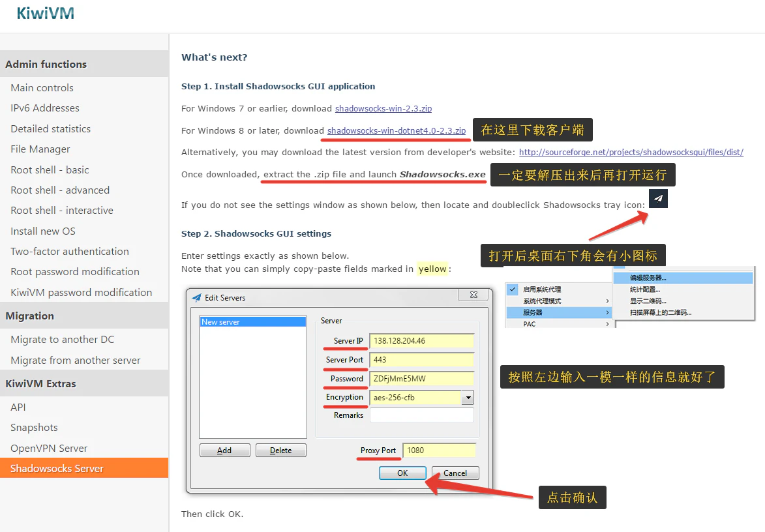The image size is (765, 532).
Task: Click the Step 1 heading text
Action: click(278, 86)
